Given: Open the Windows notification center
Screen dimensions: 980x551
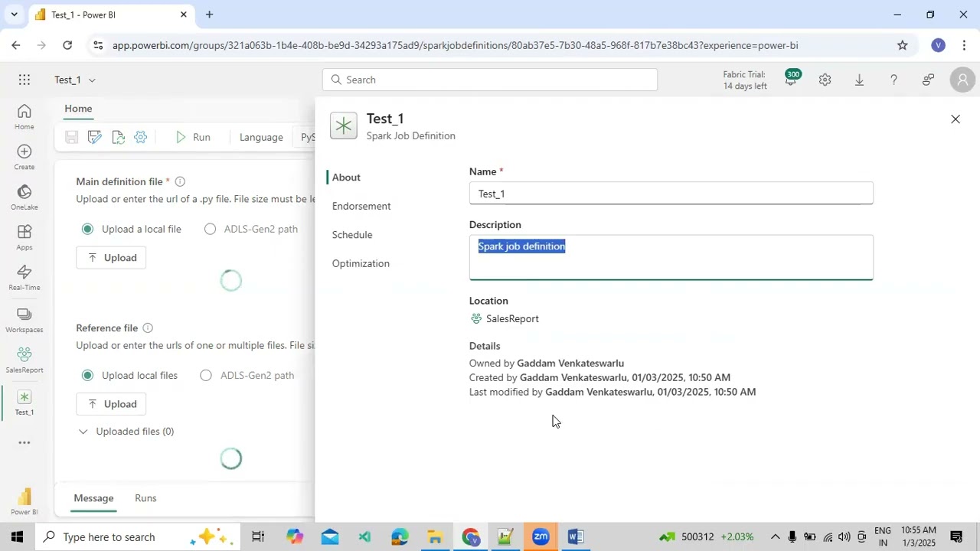Looking at the screenshot, I should 956,536.
